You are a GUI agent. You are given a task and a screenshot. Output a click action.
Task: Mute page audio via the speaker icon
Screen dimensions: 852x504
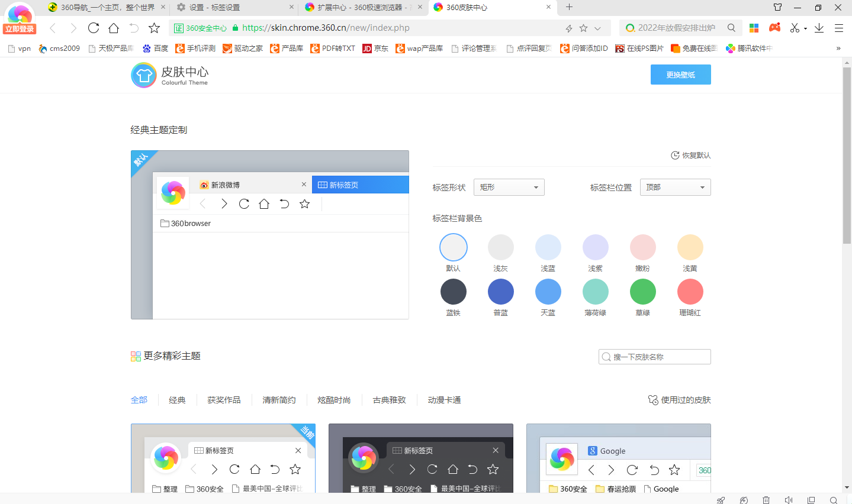(x=789, y=500)
